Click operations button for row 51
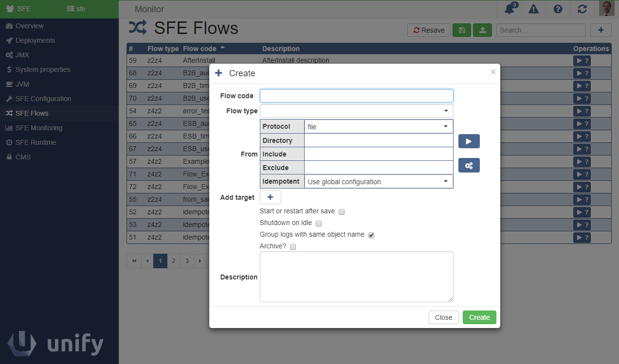The height and width of the screenshot is (364, 619). coord(582,238)
